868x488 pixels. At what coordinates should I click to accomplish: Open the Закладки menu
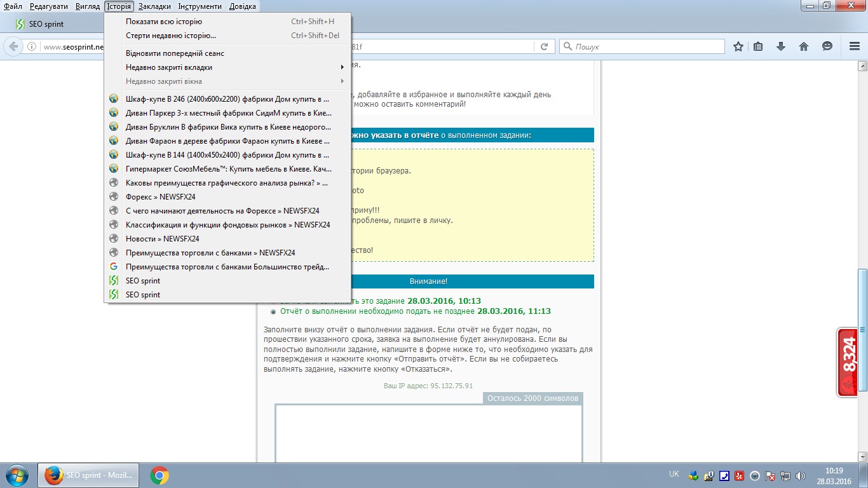154,6
